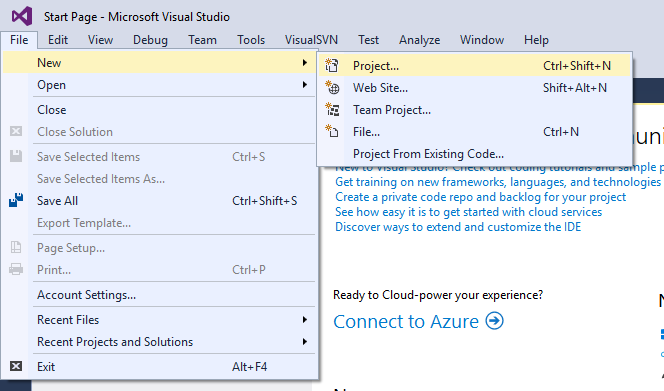Choose Team Project... menu entry

pyautogui.click(x=474, y=110)
